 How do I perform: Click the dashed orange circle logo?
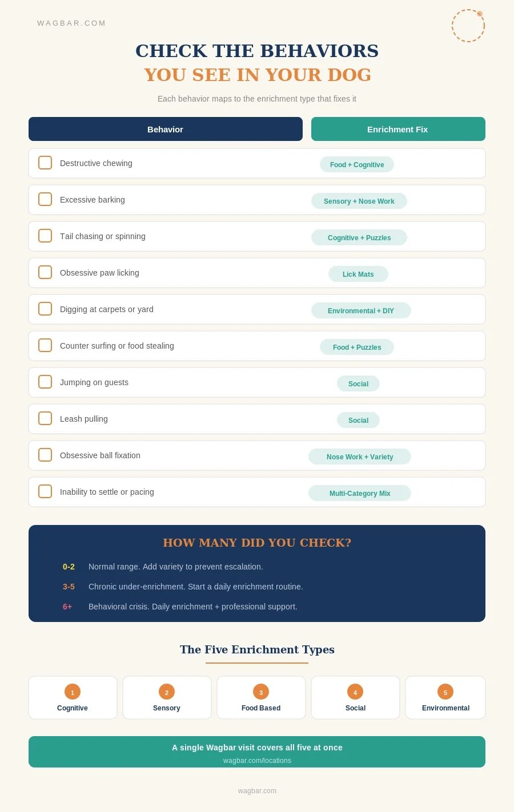(x=468, y=26)
